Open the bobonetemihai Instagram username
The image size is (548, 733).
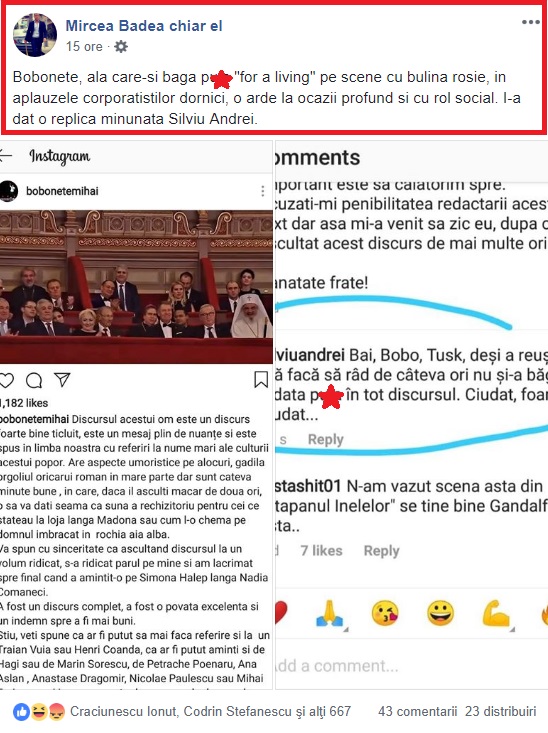coord(62,191)
